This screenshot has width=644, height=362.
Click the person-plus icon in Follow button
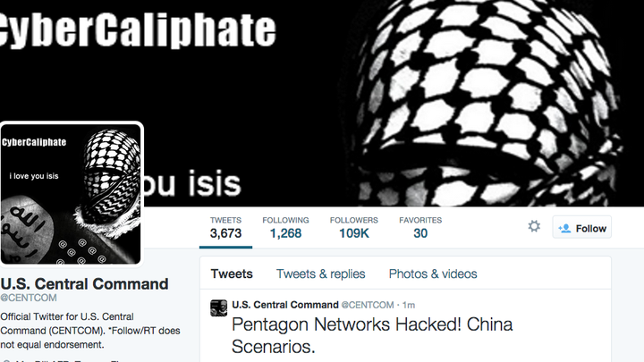point(564,228)
